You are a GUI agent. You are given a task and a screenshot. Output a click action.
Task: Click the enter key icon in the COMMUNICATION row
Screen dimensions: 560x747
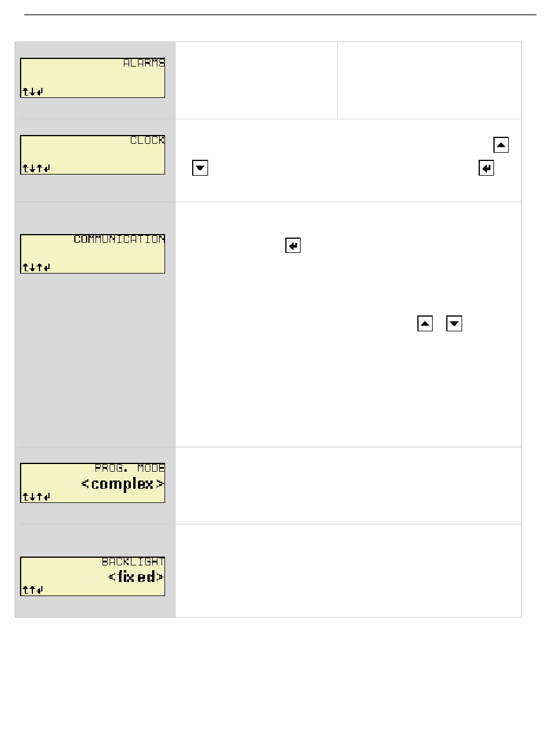pos(293,246)
